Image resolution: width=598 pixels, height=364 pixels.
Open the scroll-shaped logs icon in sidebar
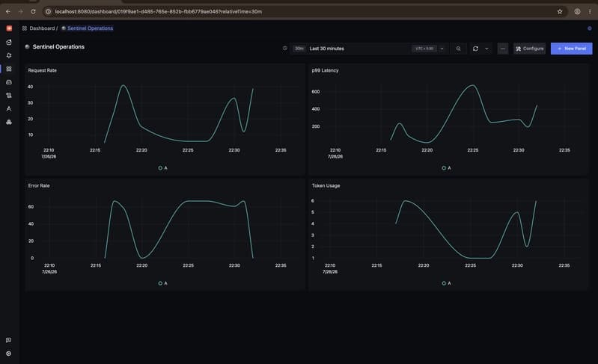pos(9,96)
